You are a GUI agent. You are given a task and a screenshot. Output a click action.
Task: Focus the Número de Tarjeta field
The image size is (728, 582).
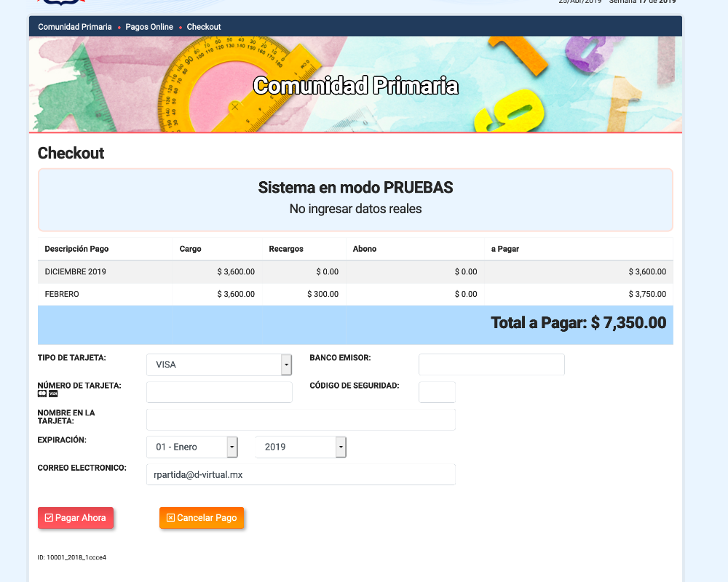point(219,392)
